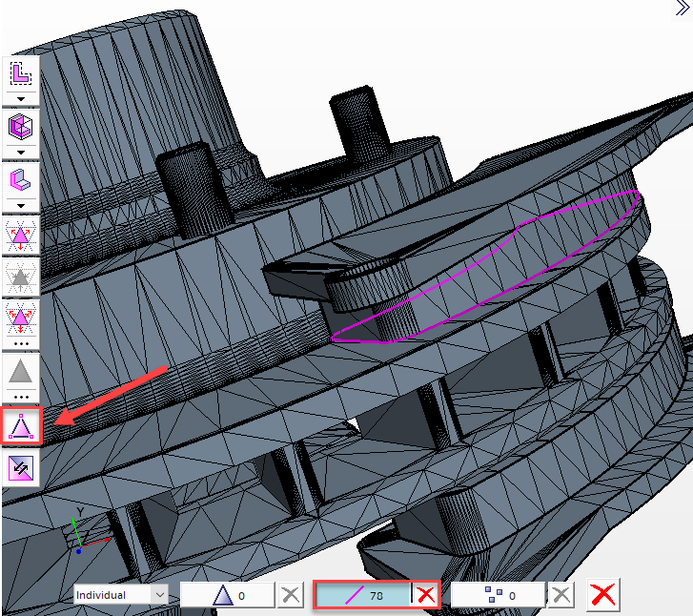Clear triangle selection with the grey X

(291, 595)
